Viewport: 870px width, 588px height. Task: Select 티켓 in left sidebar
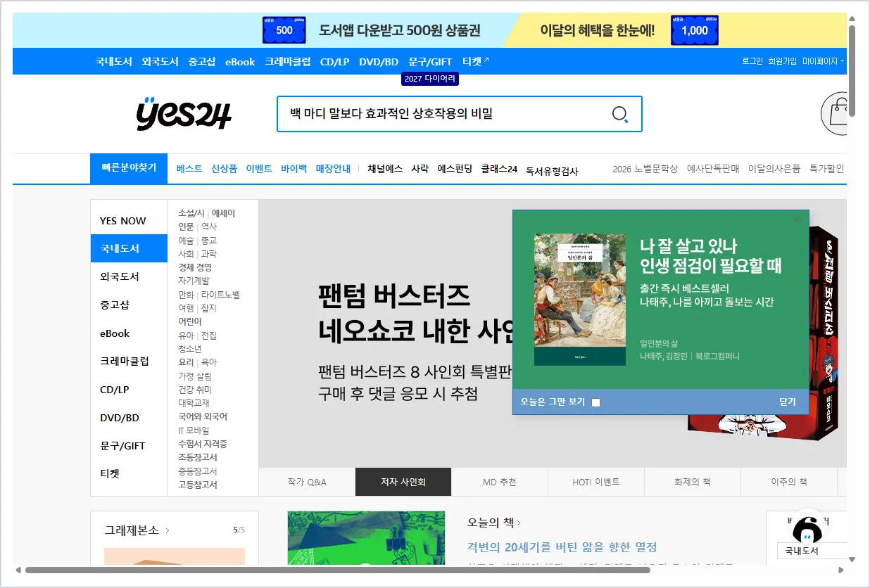(x=110, y=473)
